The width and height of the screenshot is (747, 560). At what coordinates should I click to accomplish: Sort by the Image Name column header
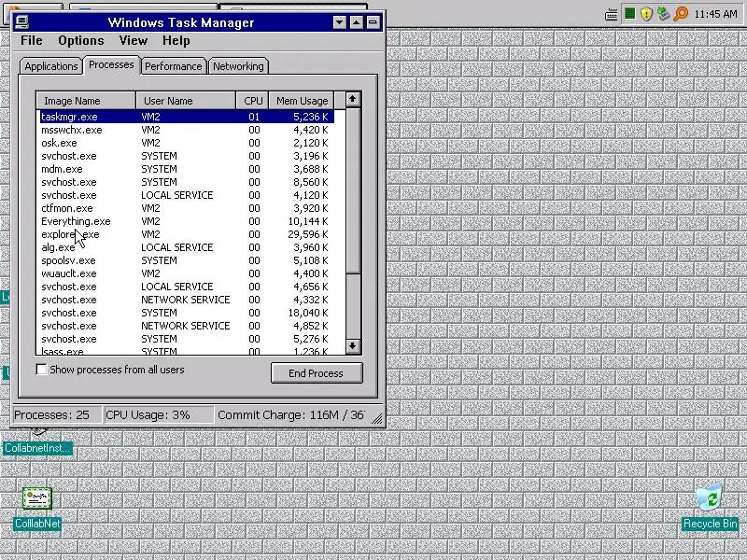tap(86, 101)
